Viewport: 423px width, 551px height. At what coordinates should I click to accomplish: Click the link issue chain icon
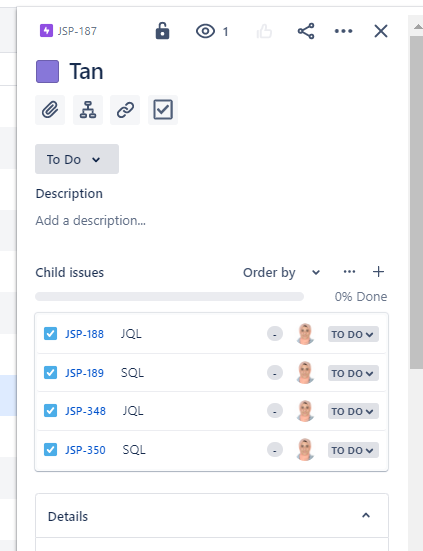(125, 110)
